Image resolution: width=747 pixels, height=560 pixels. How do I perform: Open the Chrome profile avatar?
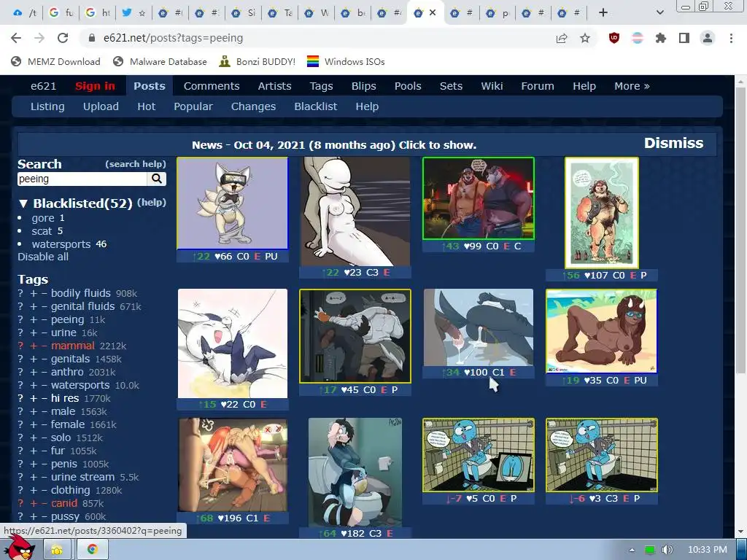point(708,38)
